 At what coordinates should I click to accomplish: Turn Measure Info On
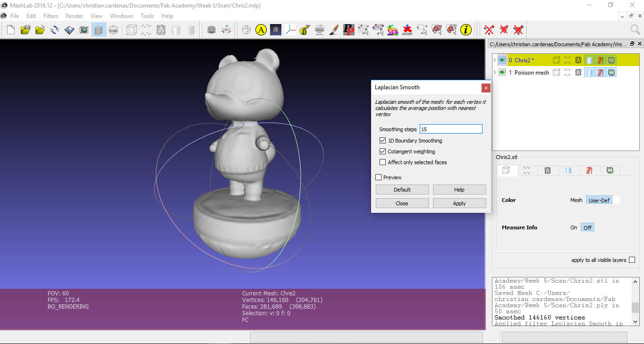[x=574, y=227]
